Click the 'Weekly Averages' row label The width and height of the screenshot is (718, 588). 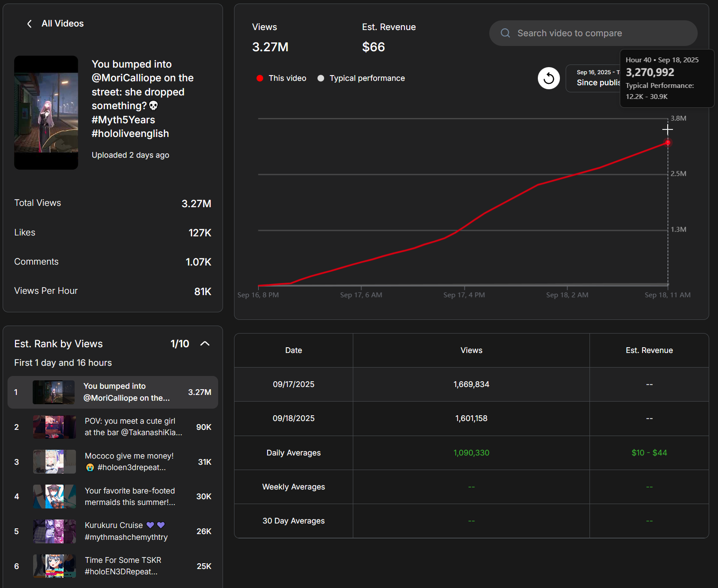click(x=294, y=487)
